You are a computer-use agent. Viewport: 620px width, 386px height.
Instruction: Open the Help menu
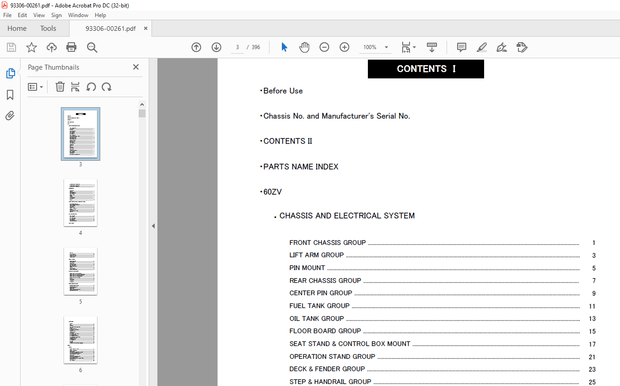(100, 15)
